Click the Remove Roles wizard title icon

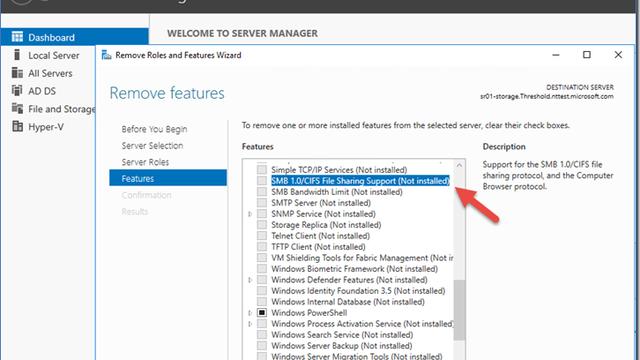pos(106,55)
